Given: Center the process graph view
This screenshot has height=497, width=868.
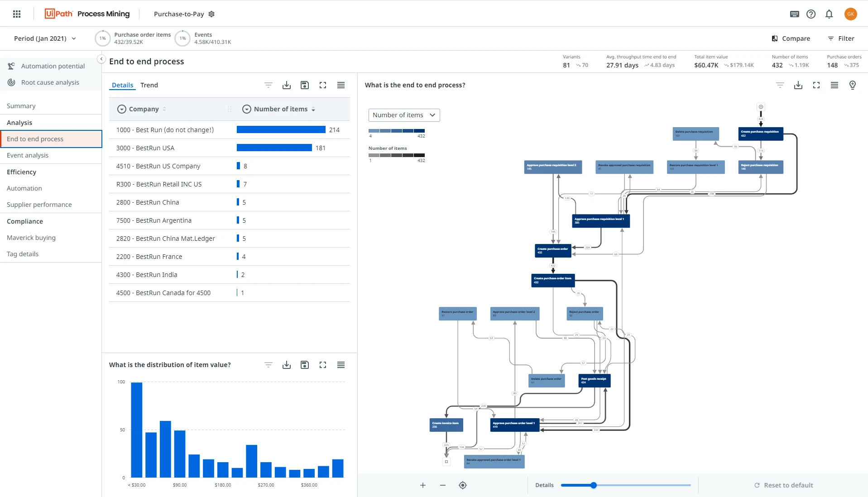Looking at the screenshot, I should tap(463, 485).
